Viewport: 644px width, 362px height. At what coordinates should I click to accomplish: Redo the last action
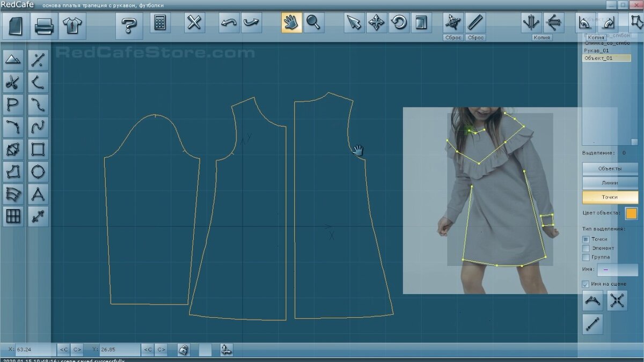[251, 23]
